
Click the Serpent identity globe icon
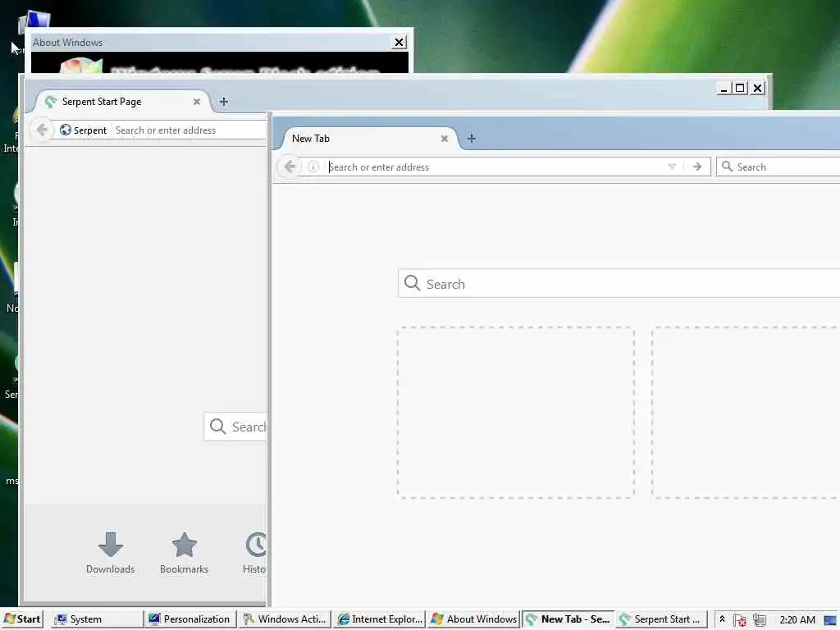coord(66,130)
